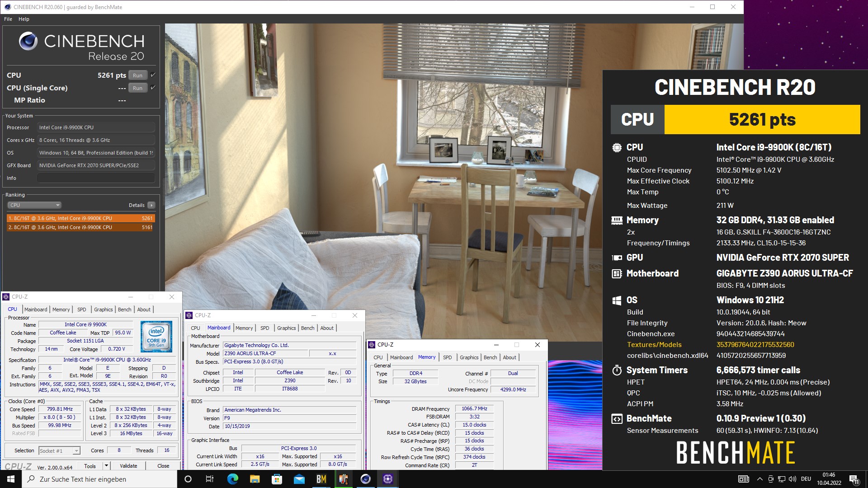
Task: Open Cortana from the taskbar
Action: point(188,479)
